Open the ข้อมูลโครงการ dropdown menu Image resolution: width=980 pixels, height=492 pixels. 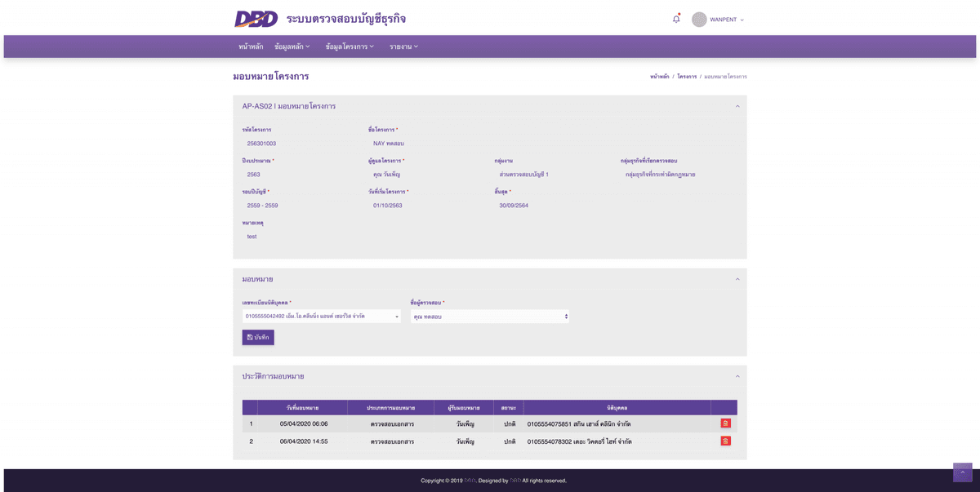350,47
